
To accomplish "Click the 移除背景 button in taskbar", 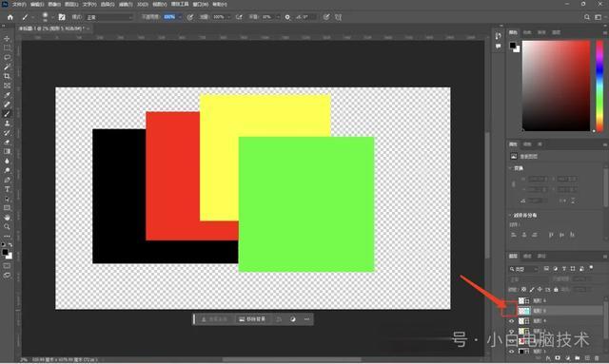I will 252,319.
